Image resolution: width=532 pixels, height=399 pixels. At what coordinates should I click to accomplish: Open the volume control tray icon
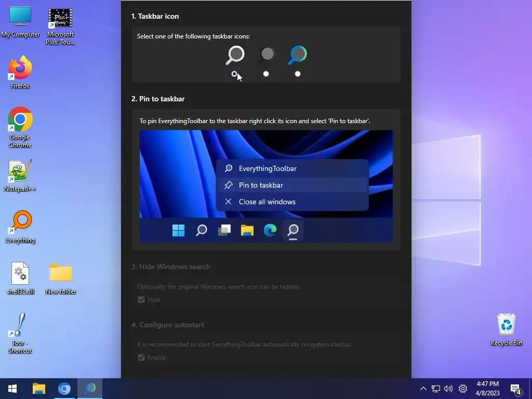tap(448, 389)
